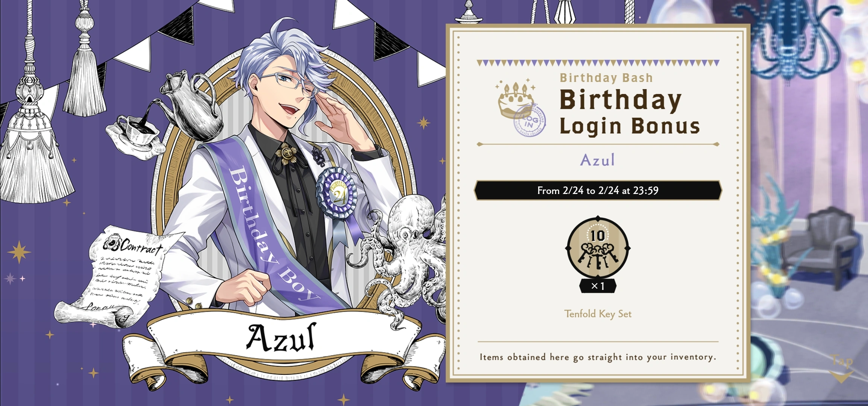
Task: Click the purple Azul name in bonus panel
Action: click(x=598, y=160)
